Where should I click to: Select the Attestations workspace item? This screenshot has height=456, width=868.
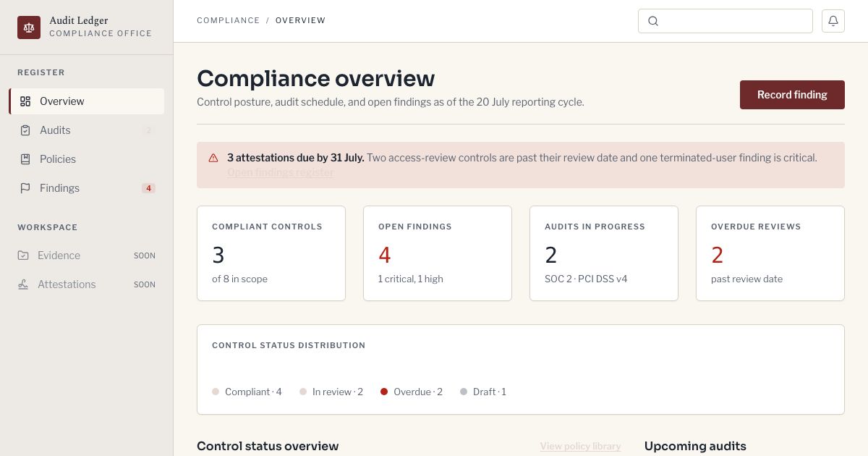[87, 284]
